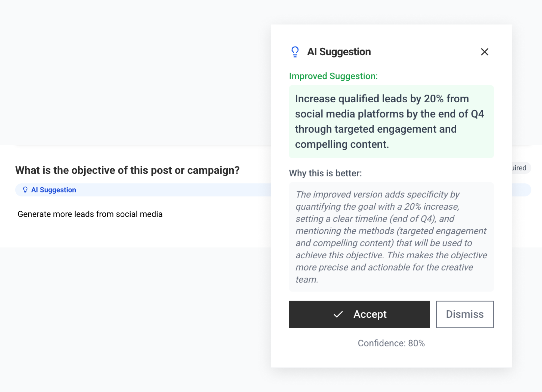542x392 pixels.
Task: Click the partially hidden Required badge
Action: click(520, 168)
